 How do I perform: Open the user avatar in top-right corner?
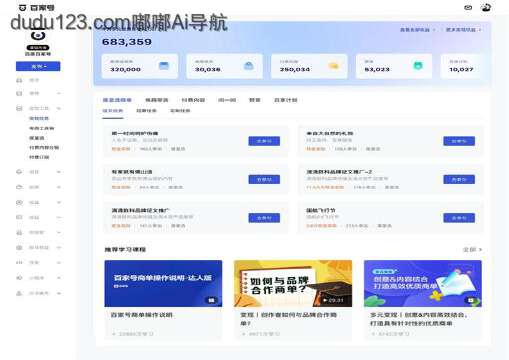pyautogui.click(x=486, y=7)
